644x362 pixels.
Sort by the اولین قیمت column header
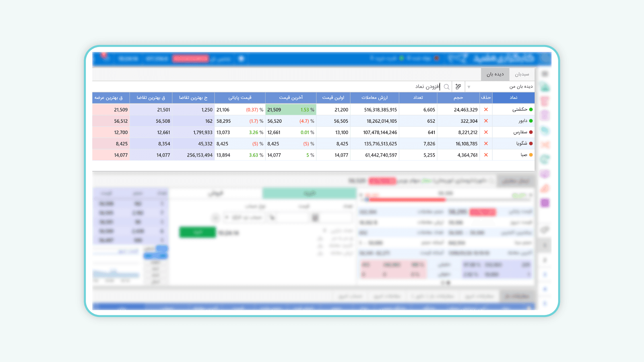coord(333,97)
